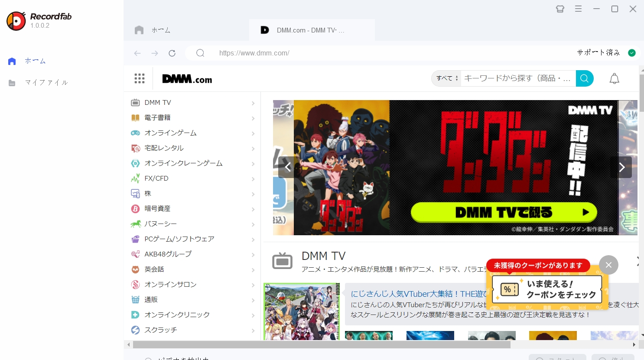Click the horizontal scrollbar left arrow

(128, 345)
